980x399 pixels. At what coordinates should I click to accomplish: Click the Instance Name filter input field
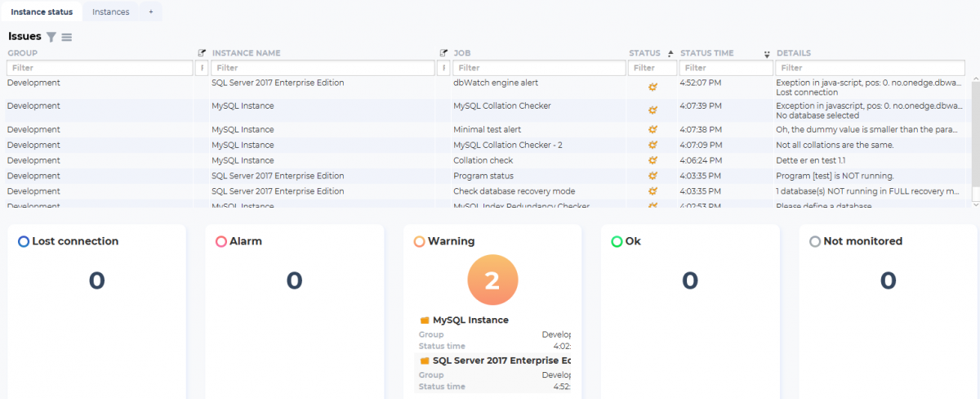[x=323, y=68]
